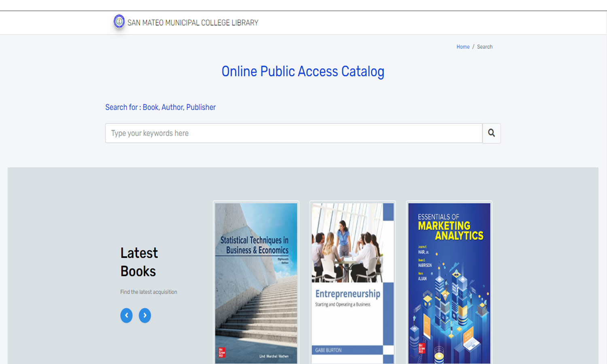607x364 pixels.
Task: Click Lind Marchal Wathen authors on cover
Action: click(x=274, y=356)
